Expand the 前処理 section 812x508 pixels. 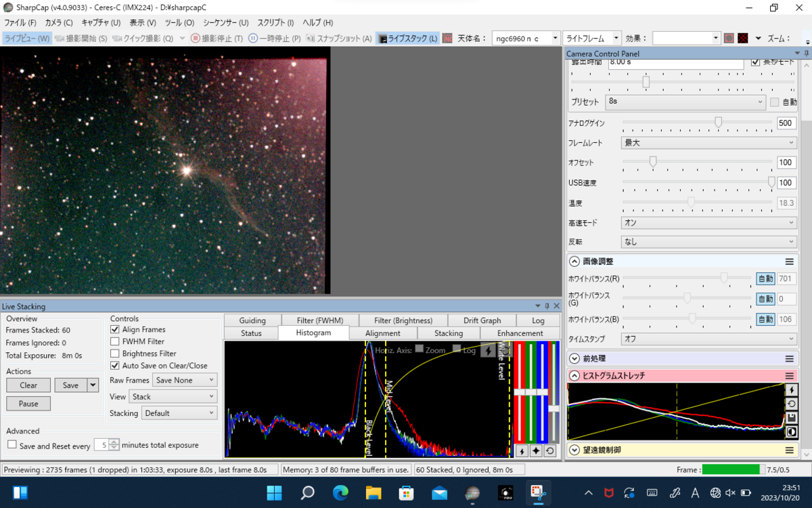point(574,358)
